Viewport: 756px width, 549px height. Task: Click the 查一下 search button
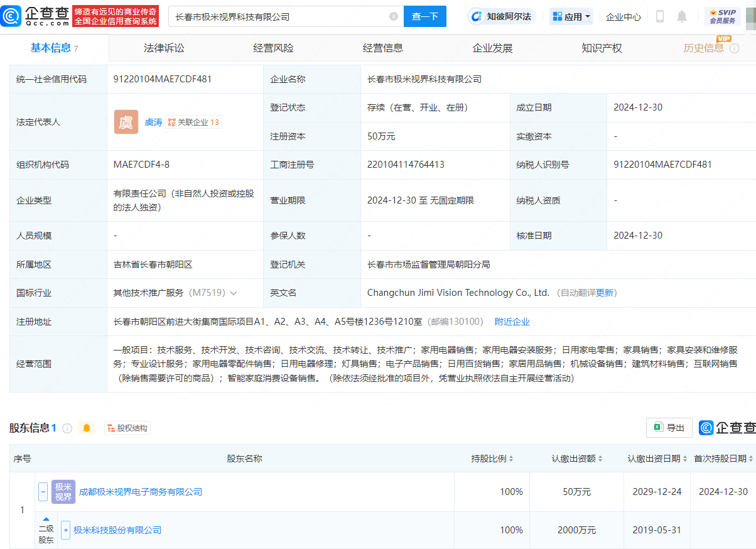(x=425, y=16)
